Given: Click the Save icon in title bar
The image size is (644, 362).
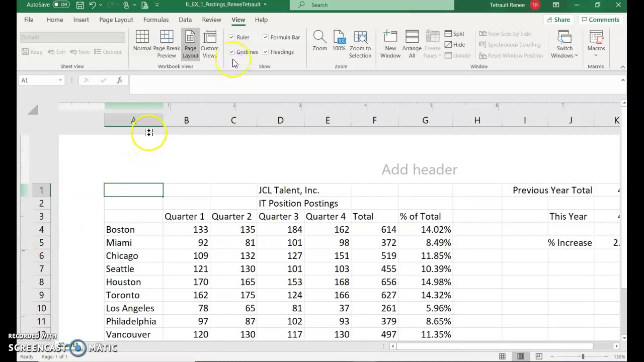Looking at the screenshot, I should pos(80,5).
